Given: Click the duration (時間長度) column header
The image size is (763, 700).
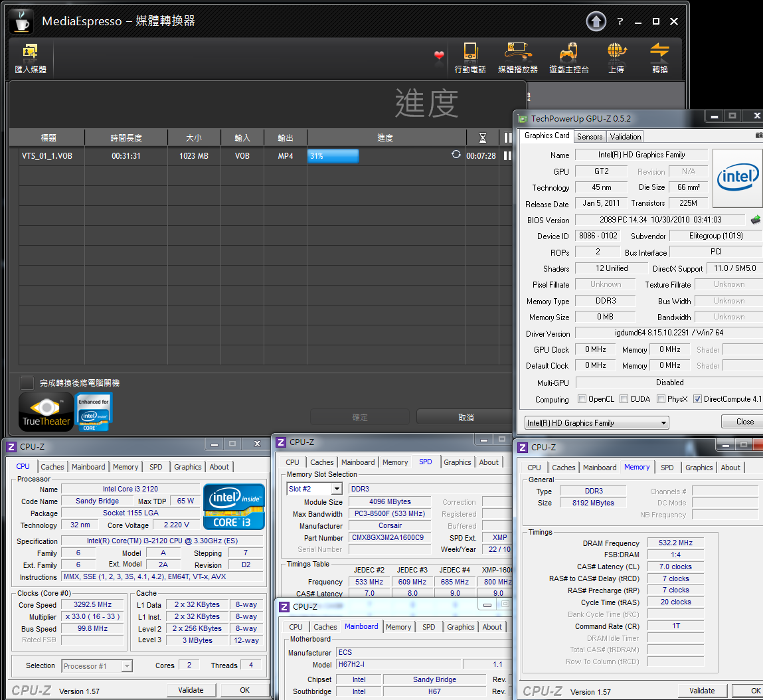Looking at the screenshot, I should pyautogui.click(x=126, y=137).
